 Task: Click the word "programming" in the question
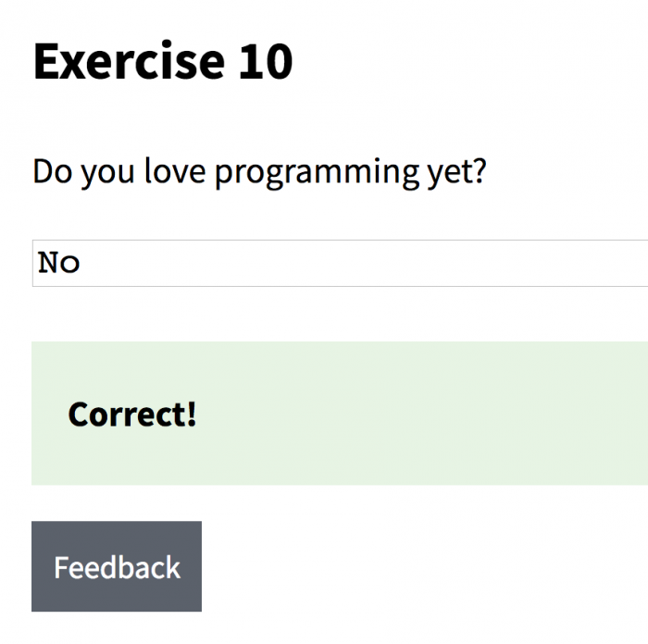click(317, 174)
